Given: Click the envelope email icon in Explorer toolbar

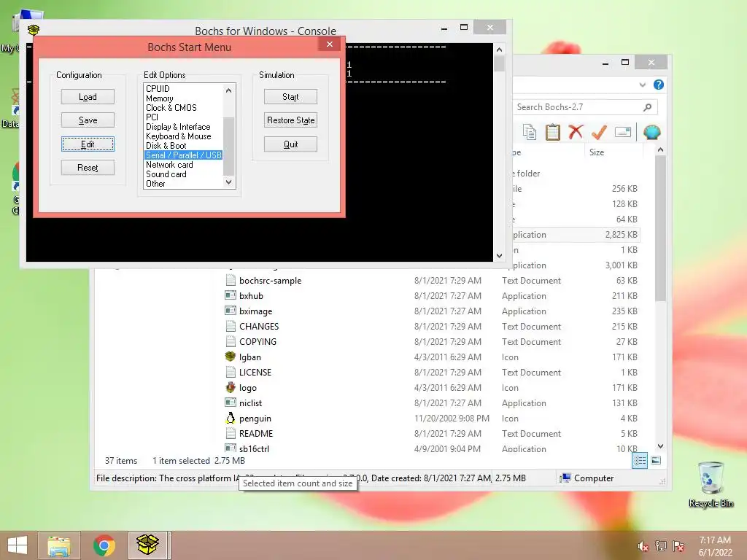Looking at the screenshot, I should point(623,132).
